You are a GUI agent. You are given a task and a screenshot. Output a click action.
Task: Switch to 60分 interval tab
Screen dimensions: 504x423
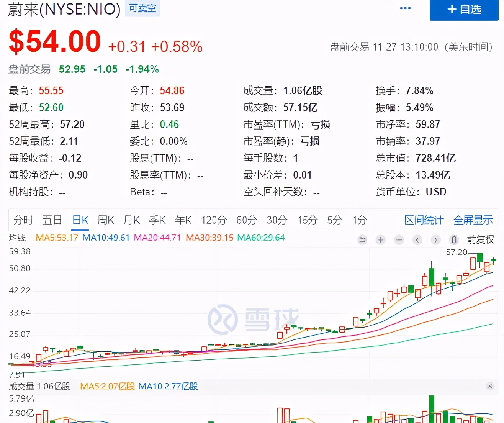[x=247, y=220]
